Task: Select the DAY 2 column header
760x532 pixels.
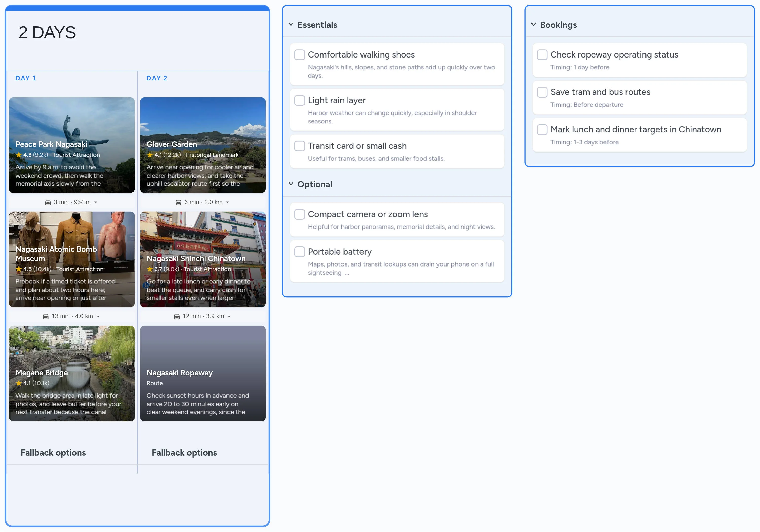Action: [157, 78]
